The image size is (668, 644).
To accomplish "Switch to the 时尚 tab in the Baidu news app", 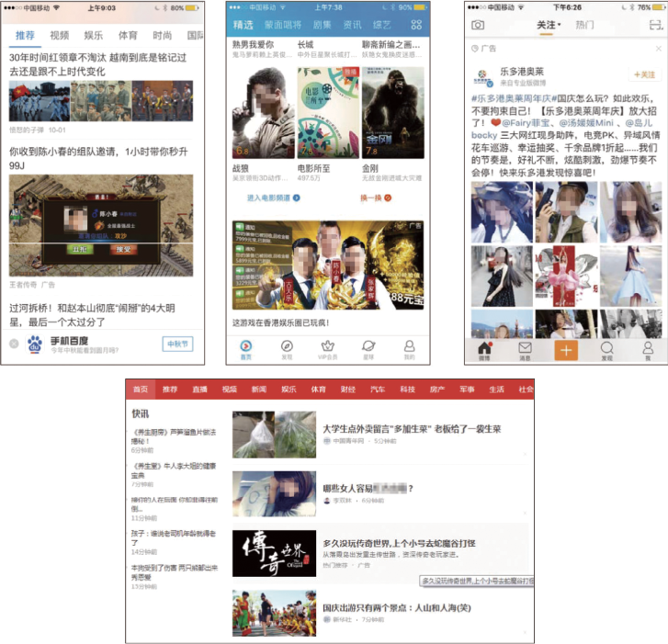I will (163, 35).
